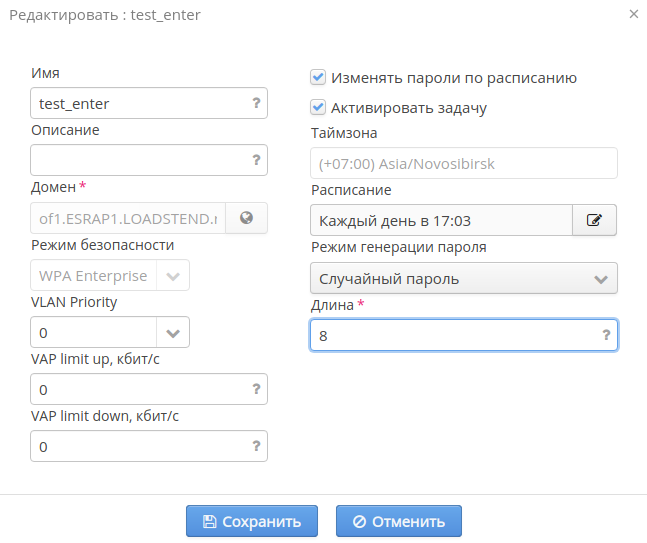Click the help icon in the Описание field
647x543 pixels.
pyautogui.click(x=256, y=159)
